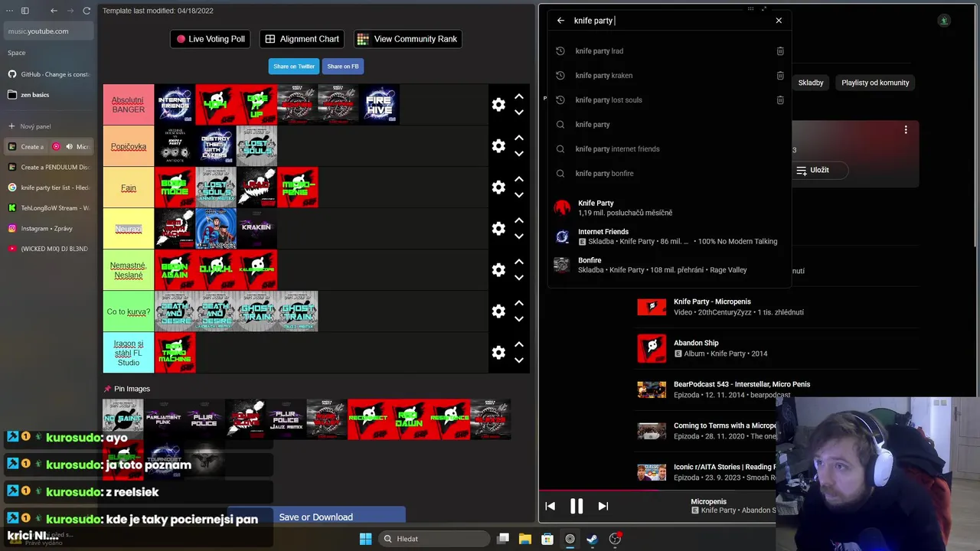Open settings gear for Popičovka tier
This screenshot has width=980, height=551.
coord(498,146)
